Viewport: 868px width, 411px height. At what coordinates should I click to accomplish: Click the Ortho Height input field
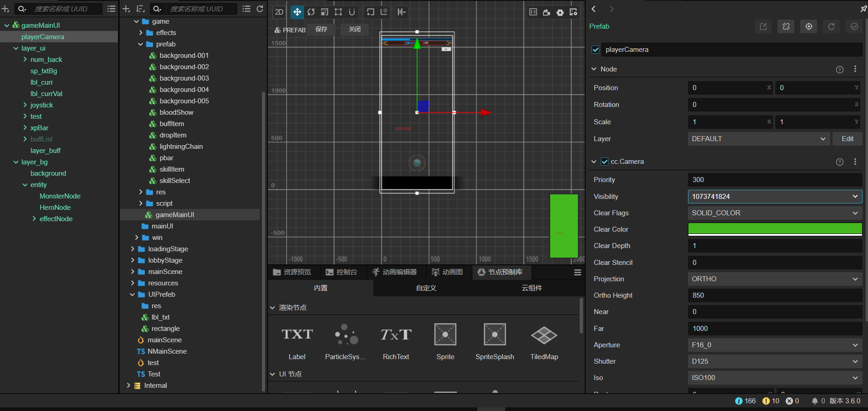(775, 295)
